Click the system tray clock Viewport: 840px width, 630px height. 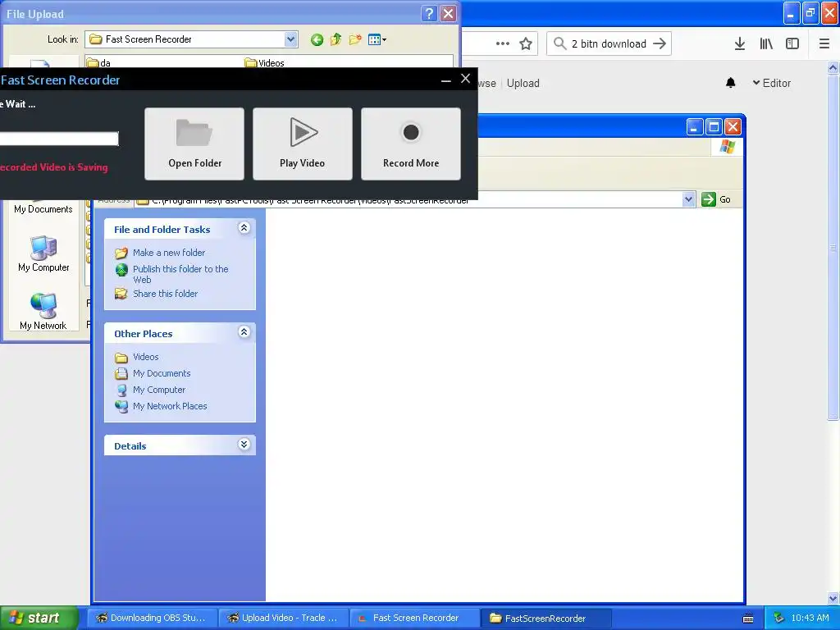pos(810,619)
